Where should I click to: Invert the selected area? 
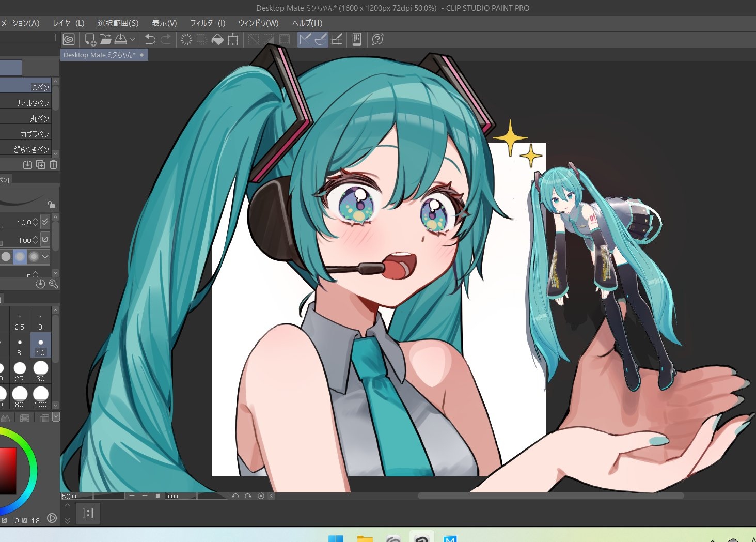coord(269,39)
